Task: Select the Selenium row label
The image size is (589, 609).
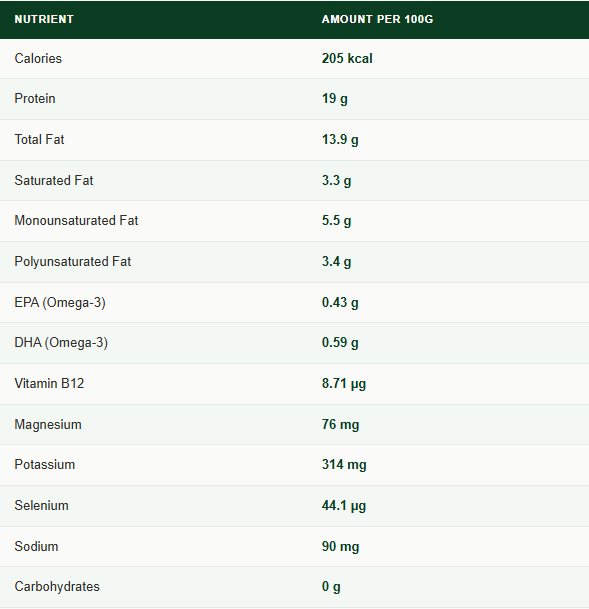Action: (x=42, y=506)
